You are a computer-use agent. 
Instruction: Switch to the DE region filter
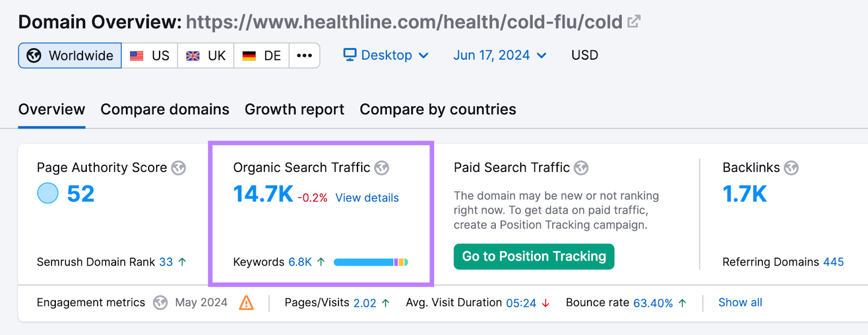[261, 55]
